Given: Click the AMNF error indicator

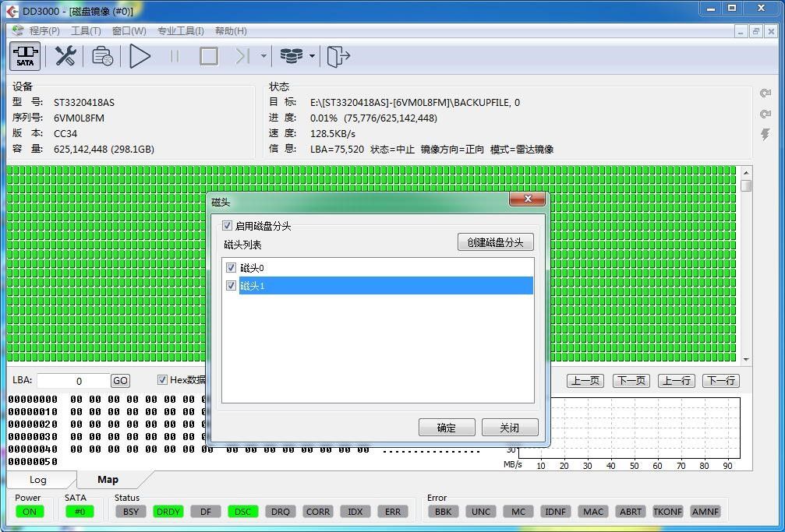Looking at the screenshot, I should 706,512.
